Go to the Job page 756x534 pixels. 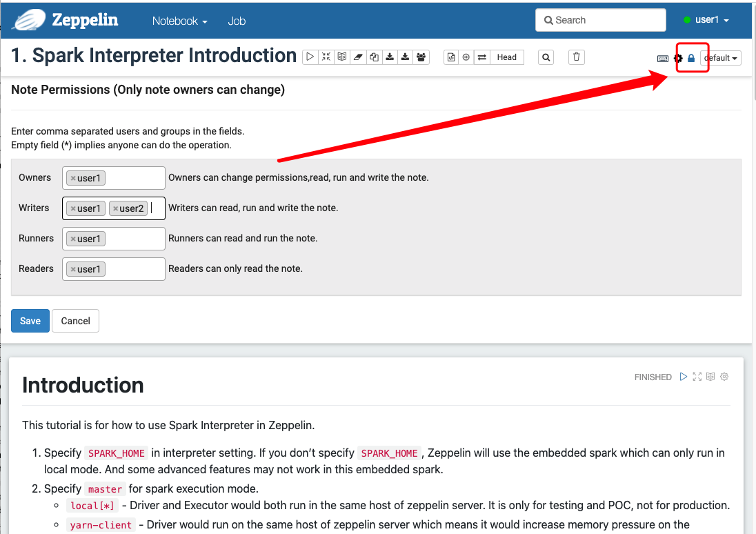pyautogui.click(x=237, y=21)
